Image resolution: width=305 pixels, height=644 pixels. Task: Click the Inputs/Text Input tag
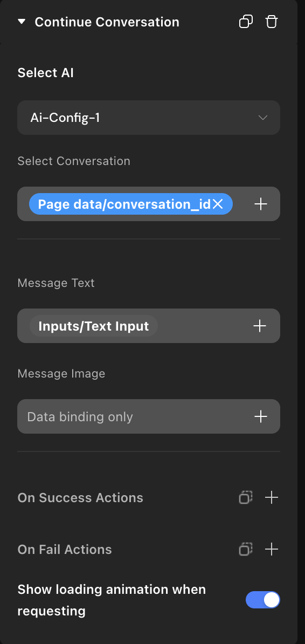click(x=94, y=326)
